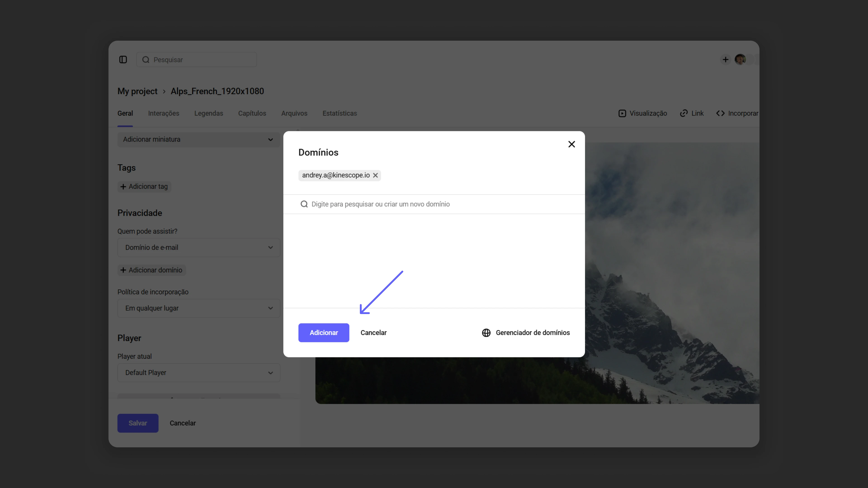
Task: Click the Link button
Action: point(692,113)
